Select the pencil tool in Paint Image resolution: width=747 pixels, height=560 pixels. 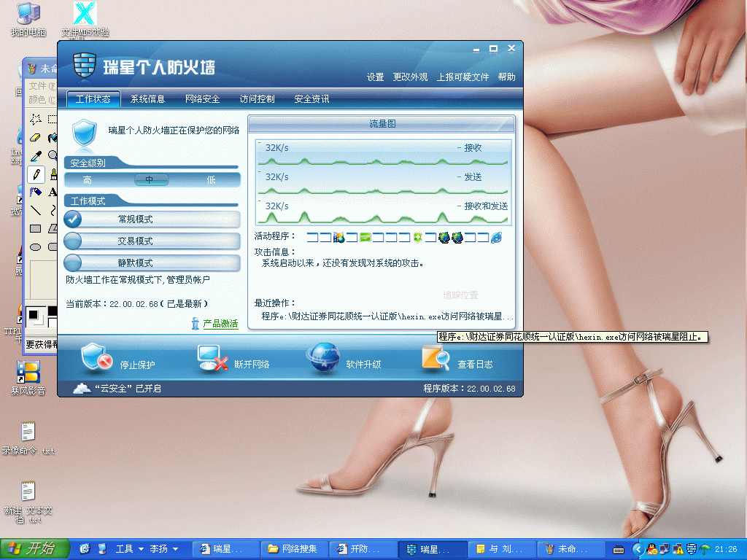[x=36, y=174]
